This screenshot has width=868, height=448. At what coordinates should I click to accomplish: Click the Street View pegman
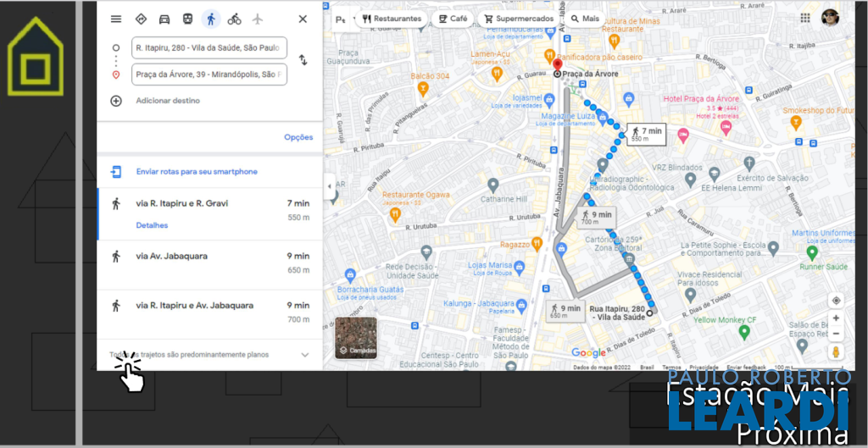point(836,352)
